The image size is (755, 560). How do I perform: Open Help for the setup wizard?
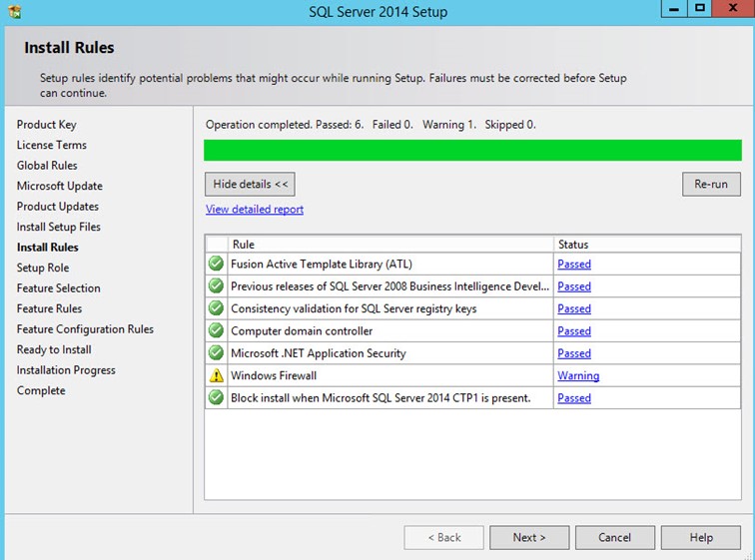pyautogui.click(x=701, y=537)
